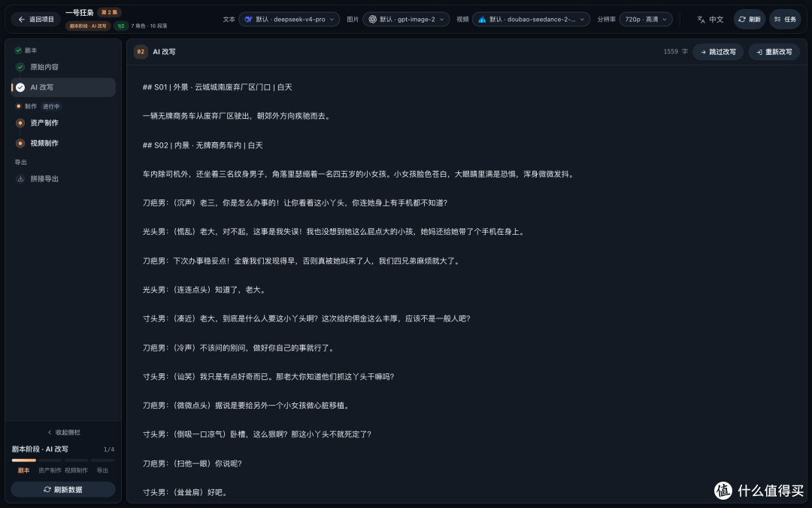Screen dimensions: 812x508
Task: Click the white check icon beside AI 改写
Action: tap(20, 87)
